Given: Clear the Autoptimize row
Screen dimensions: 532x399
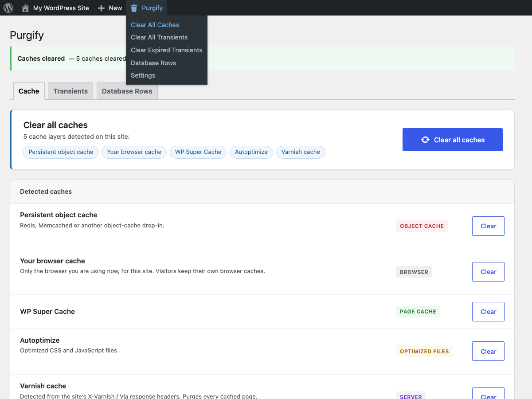Looking at the screenshot, I should coord(488,351).
